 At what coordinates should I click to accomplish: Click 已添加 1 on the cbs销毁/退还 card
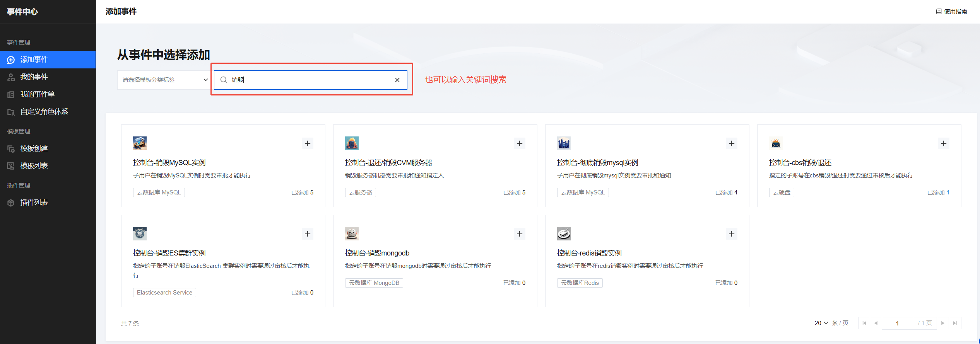[938, 192]
